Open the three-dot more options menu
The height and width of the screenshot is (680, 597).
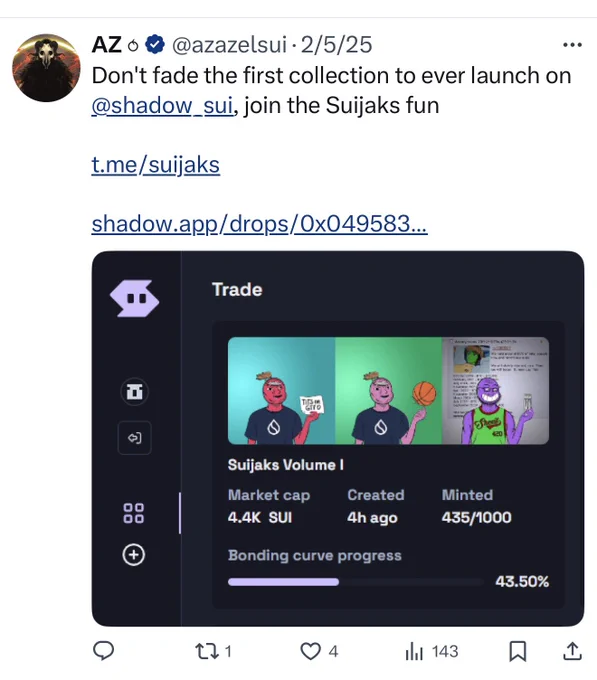coord(572,45)
